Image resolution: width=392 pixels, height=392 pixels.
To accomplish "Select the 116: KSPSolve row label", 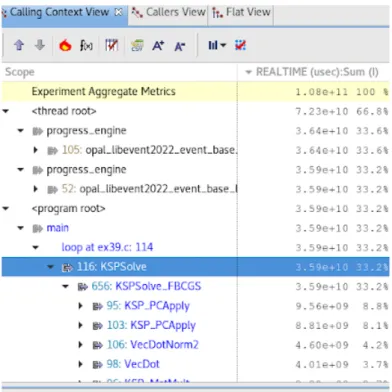I will tap(112, 267).
